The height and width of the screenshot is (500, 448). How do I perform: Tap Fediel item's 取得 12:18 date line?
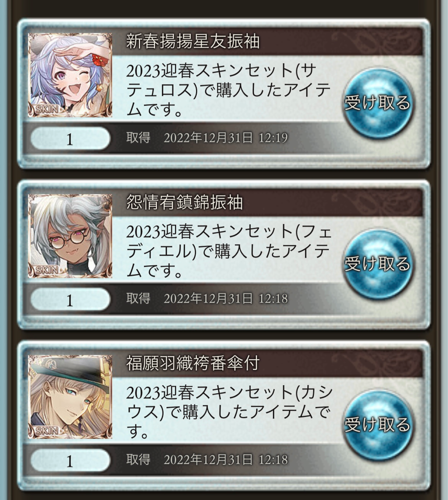(207, 299)
